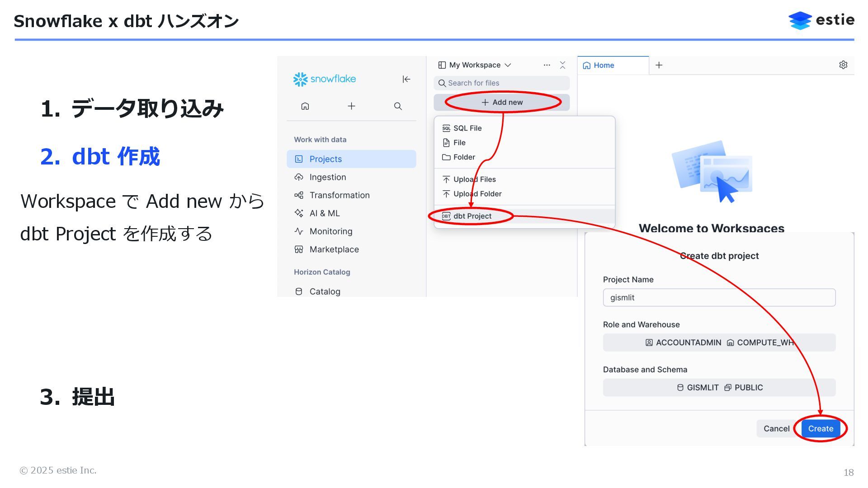Collapse the left navigation sidebar
The height and width of the screenshot is (488, 868).
pyautogui.click(x=406, y=80)
